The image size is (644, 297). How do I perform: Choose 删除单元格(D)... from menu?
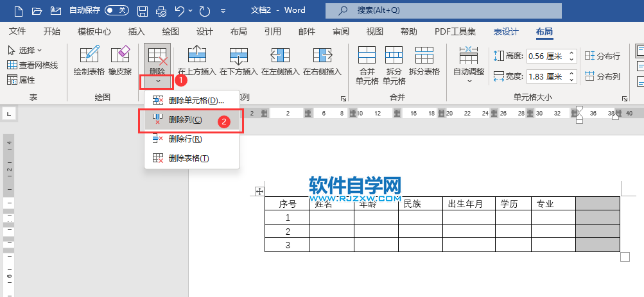(192, 101)
